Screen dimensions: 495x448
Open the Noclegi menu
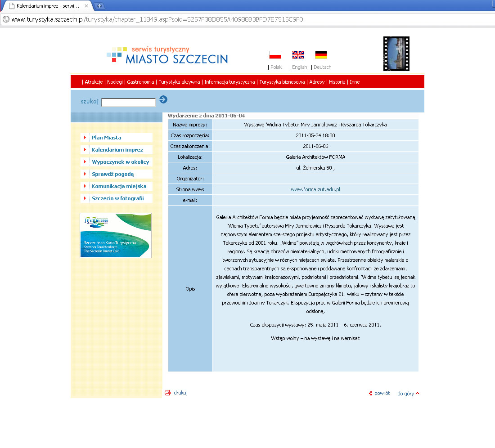pyautogui.click(x=115, y=82)
